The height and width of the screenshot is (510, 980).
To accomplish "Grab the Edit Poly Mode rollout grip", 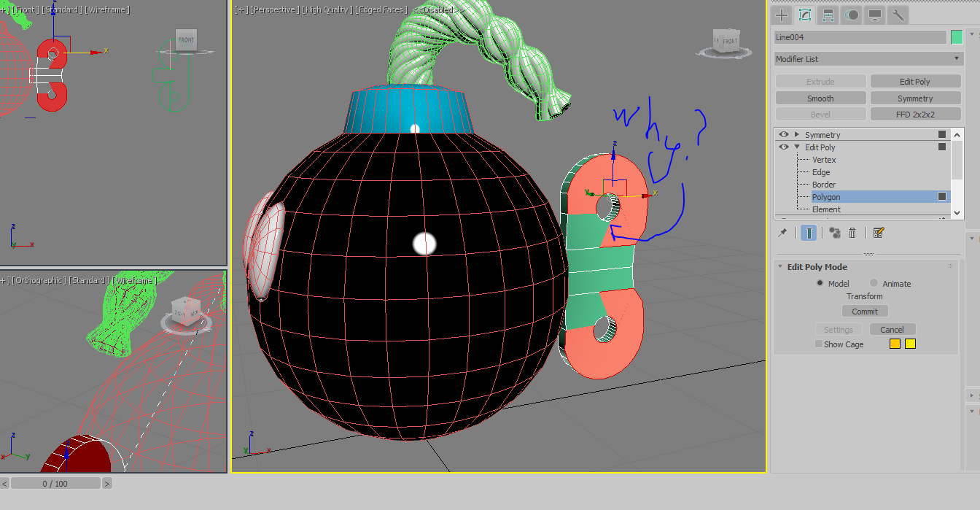I will [950, 267].
